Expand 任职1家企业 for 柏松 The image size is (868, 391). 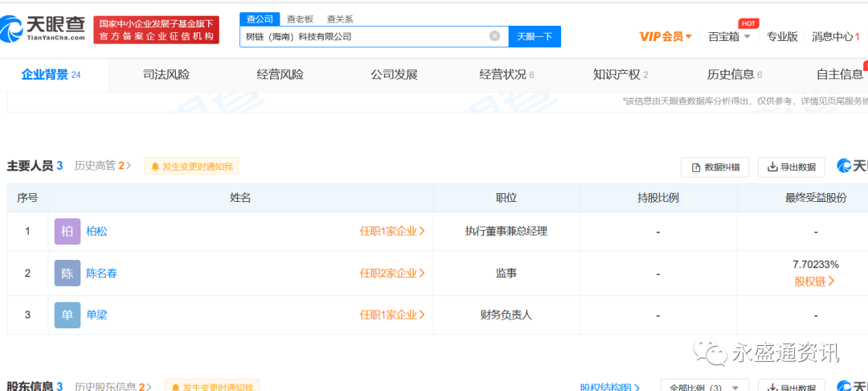point(392,232)
